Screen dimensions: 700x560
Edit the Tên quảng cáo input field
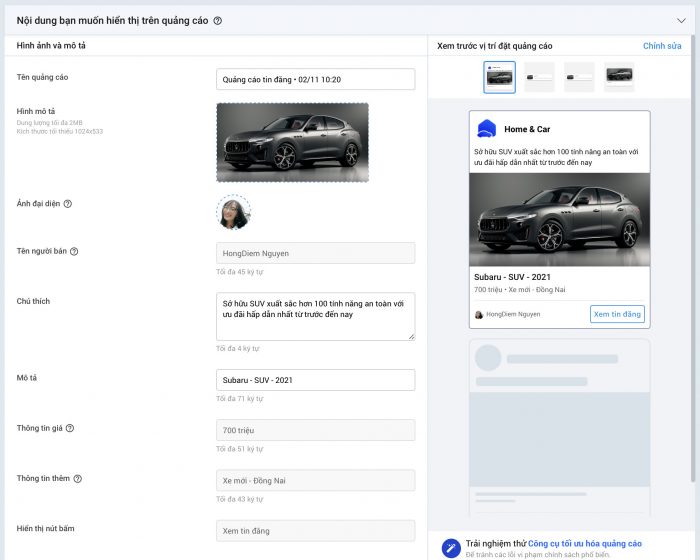tap(316, 79)
